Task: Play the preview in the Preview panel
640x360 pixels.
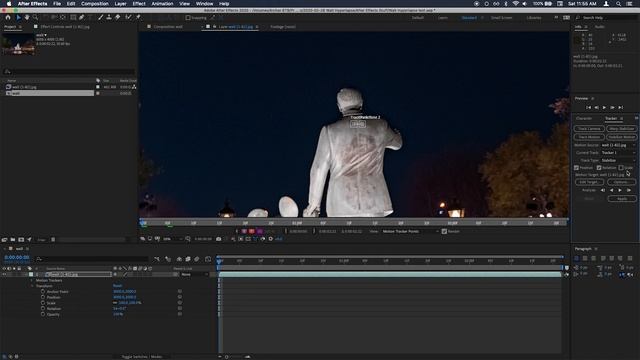Action: 604,107
